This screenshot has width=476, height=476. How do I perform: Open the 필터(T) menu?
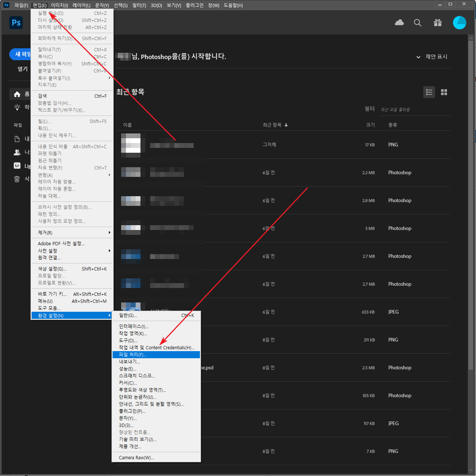(139, 5)
